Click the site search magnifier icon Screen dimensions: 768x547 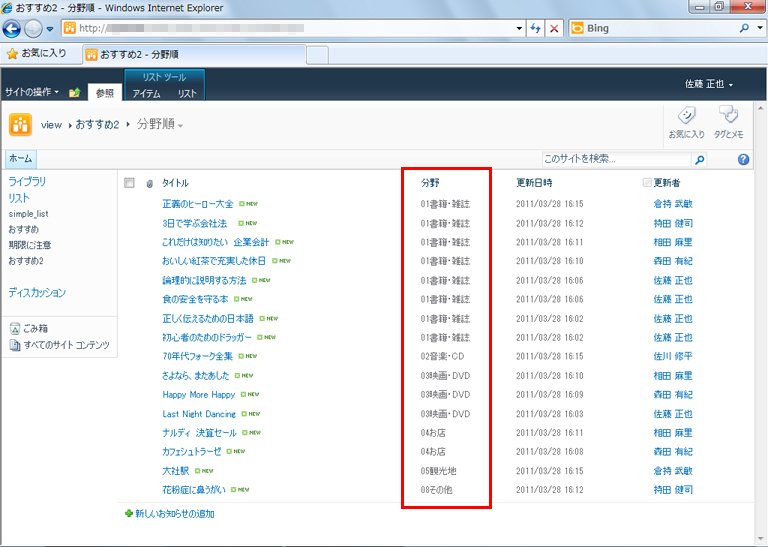[699, 159]
